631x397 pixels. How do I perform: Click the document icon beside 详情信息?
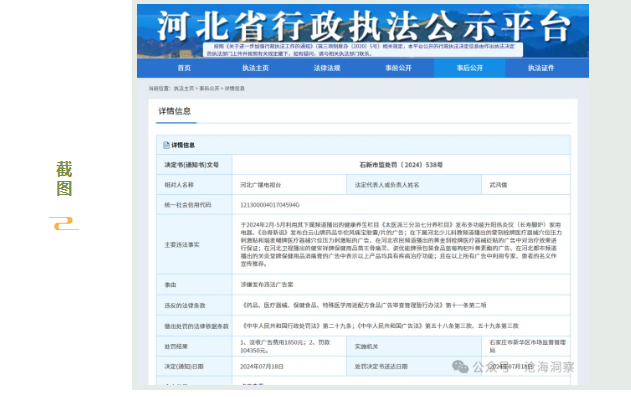coord(166,145)
